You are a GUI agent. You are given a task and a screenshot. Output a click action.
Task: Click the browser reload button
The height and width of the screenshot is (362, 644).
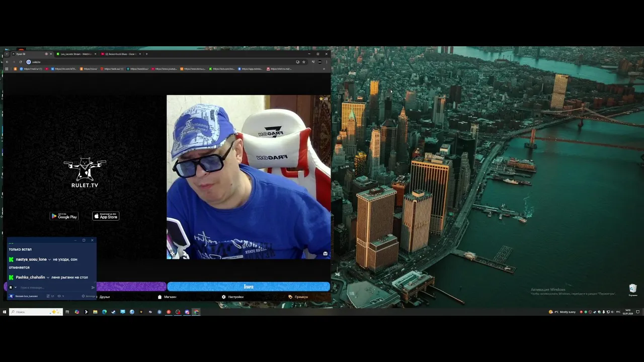pyautogui.click(x=21, y=62)
